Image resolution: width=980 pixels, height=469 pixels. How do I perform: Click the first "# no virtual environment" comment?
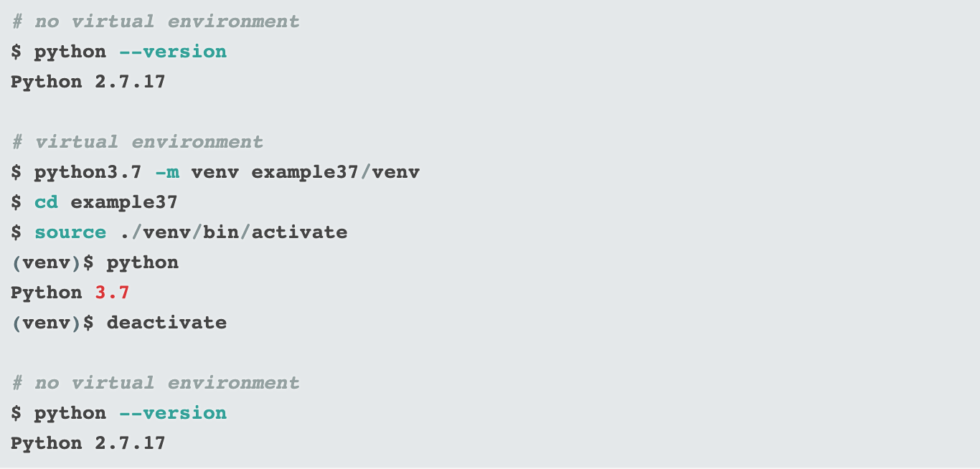pyautogui.click(x=156, y=22)
